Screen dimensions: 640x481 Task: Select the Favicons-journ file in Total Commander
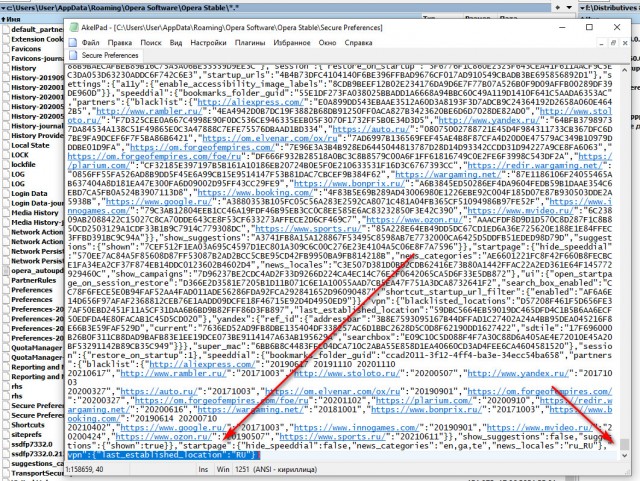point(37,58)
